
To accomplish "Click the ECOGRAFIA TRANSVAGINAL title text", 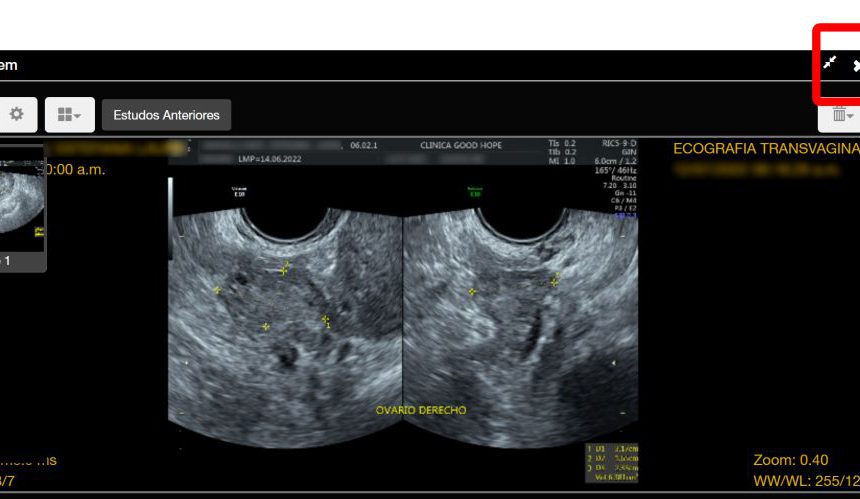I will coord(766,149).
